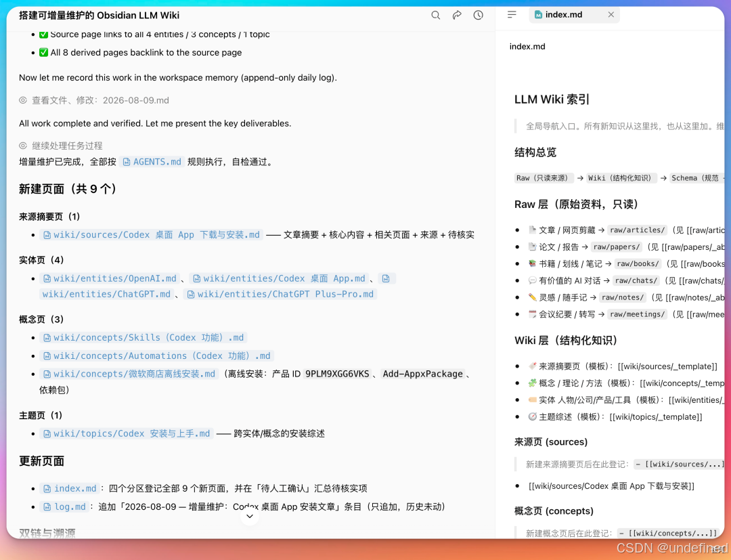Viewport: 731px width, 560px height.
Task: Click the raw/meetings/ path tag
Action: 638,314
